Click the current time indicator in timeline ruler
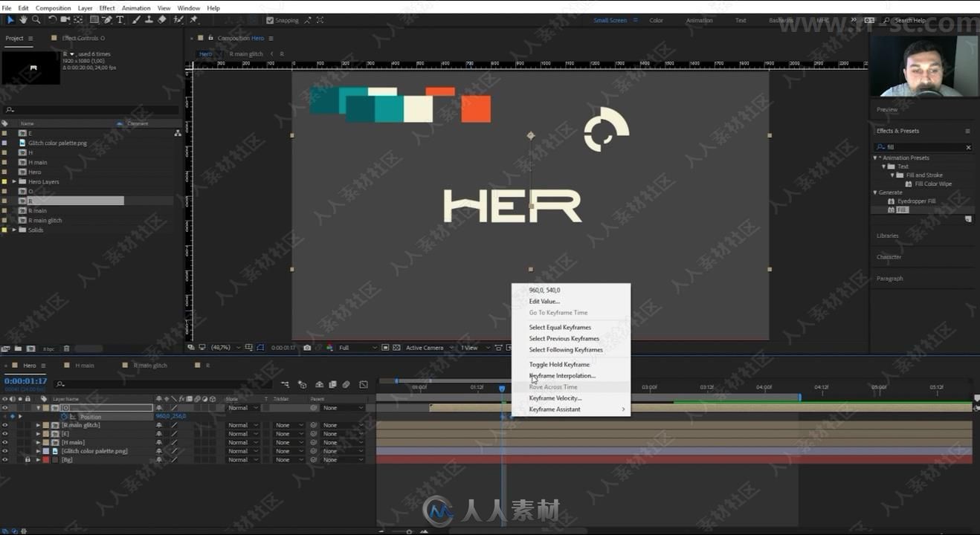Viewport: 980px width, 535px height. (x=502, y=388)
